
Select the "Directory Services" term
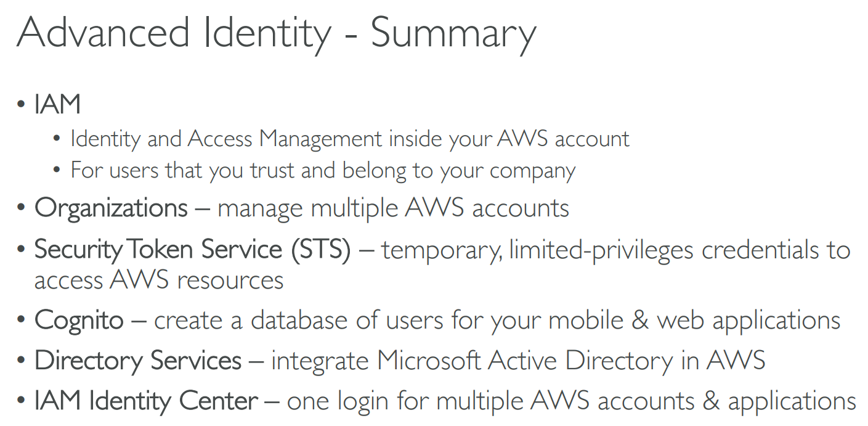[x=137, y=361]
